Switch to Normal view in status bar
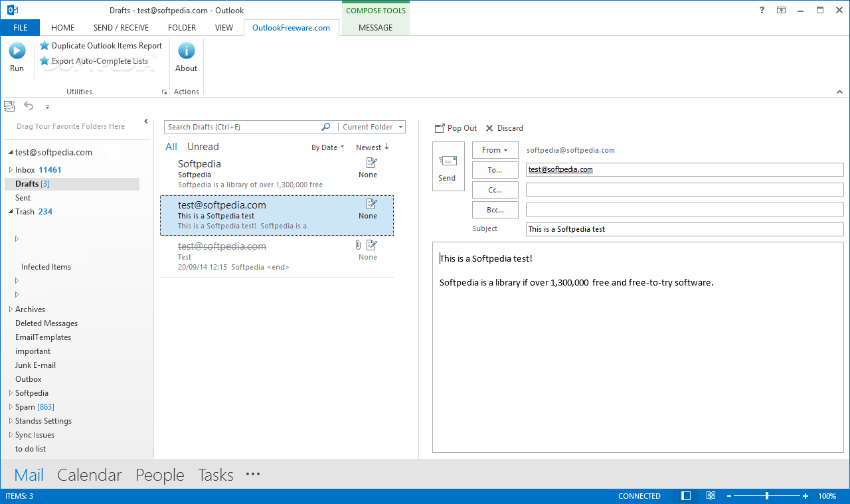This screenshot has width=850, height=504. (686, 496)
